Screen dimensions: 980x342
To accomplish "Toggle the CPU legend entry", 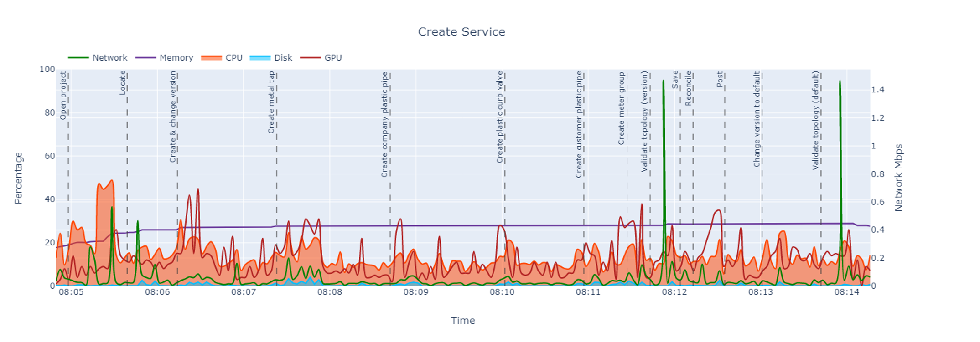I will point(222,58).
